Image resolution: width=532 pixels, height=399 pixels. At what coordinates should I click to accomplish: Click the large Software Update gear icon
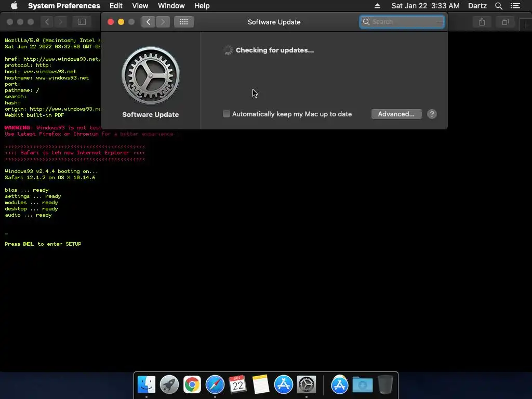click(151, 75)
